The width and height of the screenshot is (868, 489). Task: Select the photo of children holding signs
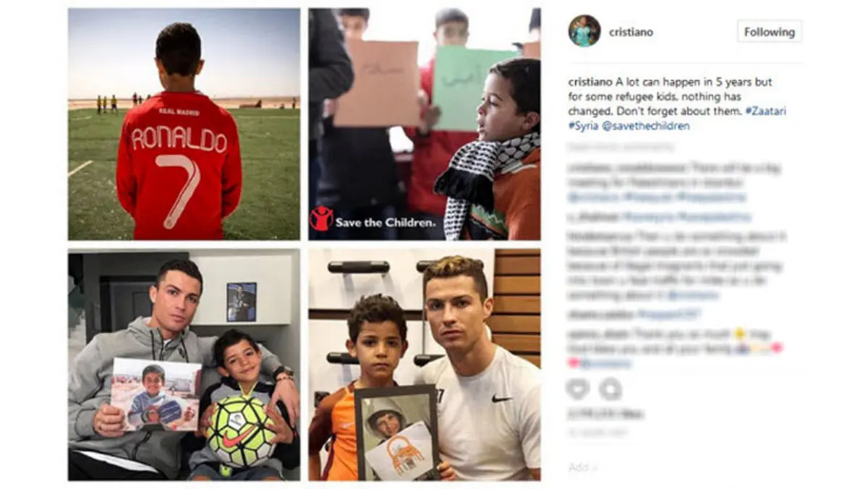click(x=425, y=124)
